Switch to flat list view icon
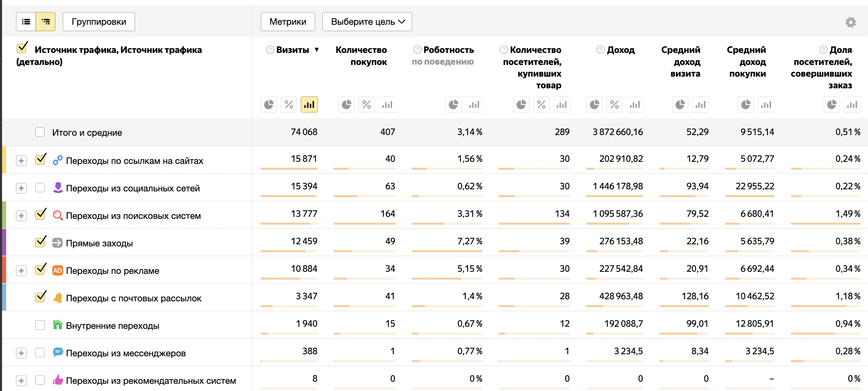Screen dimensions: 868x391 click(x=26, y=22)
